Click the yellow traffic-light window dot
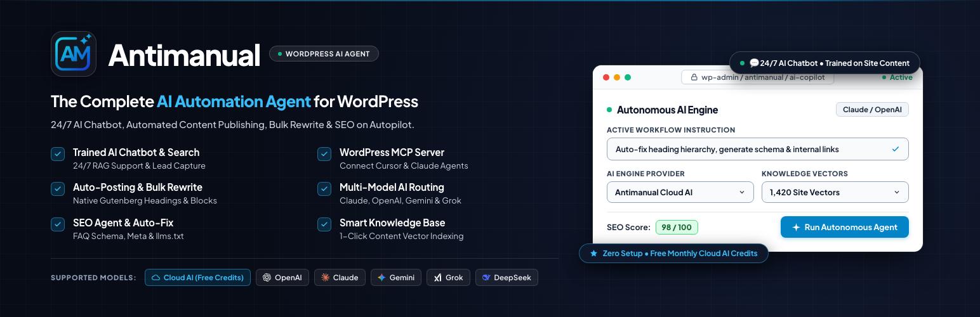Image resolution: width=980 pixels, height=317 pixels. pos(617,77)
